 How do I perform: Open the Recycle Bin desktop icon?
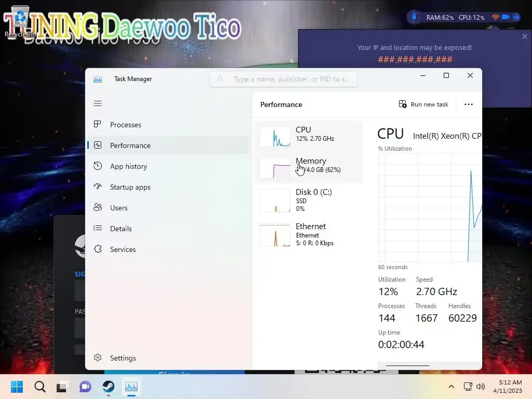click(20, 22)
